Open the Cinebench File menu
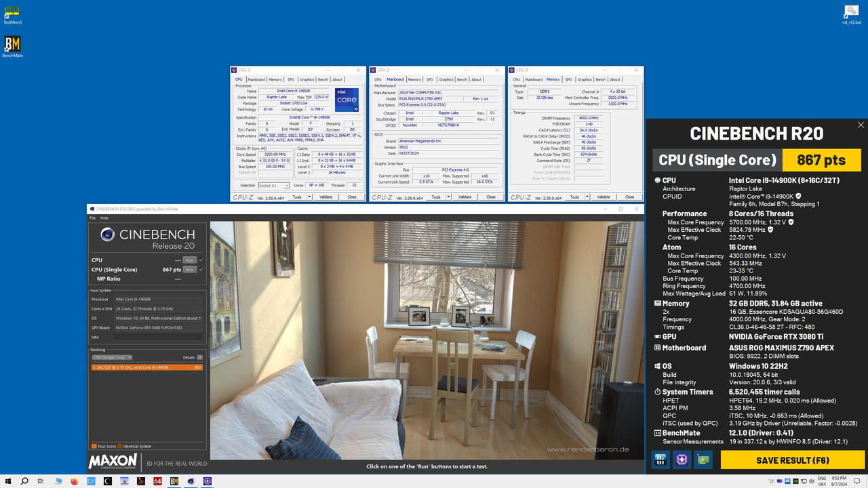Image resolution: width=868 pixels, height=488 pixels. (92, 218)
